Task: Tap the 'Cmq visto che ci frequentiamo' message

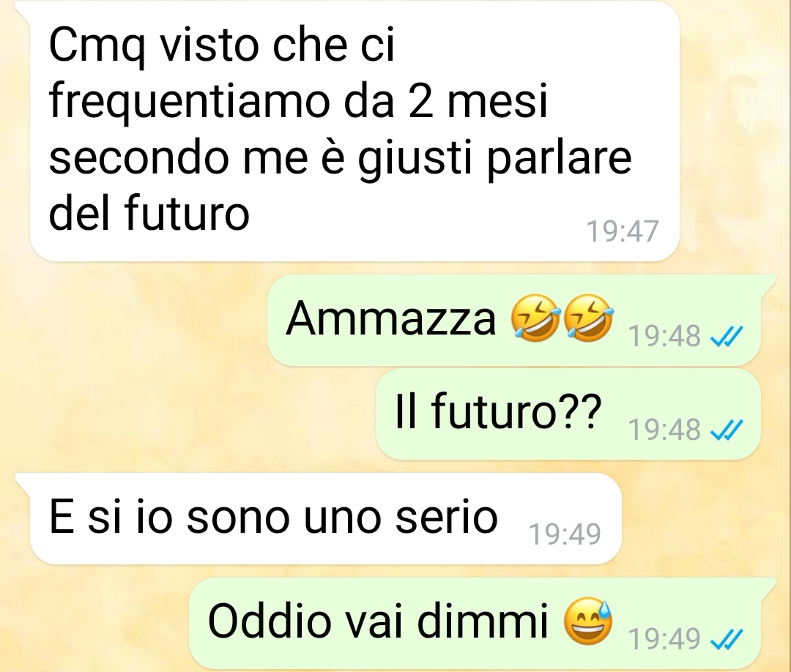Action: (x=354, y=130)
